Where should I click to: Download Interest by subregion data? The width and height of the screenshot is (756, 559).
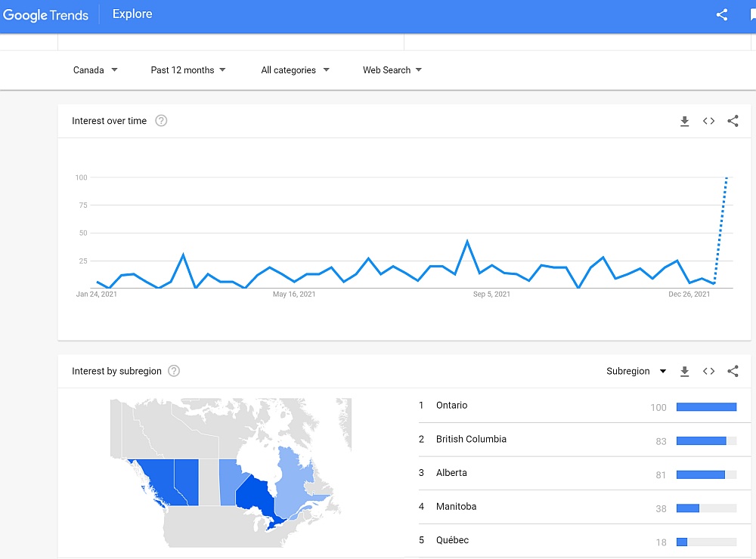point(685,371)
